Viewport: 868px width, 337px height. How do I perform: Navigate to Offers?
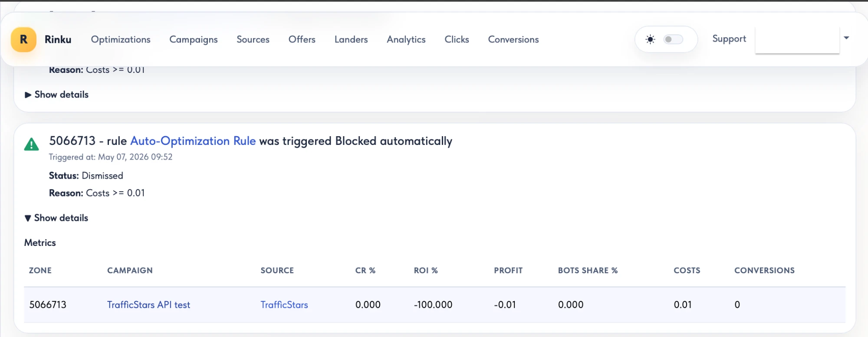coord(302,39)
